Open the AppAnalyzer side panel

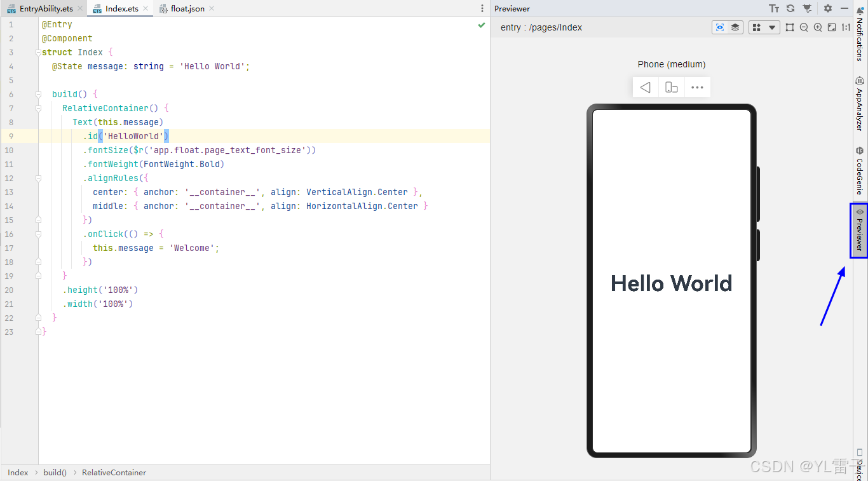pos(860,104)
